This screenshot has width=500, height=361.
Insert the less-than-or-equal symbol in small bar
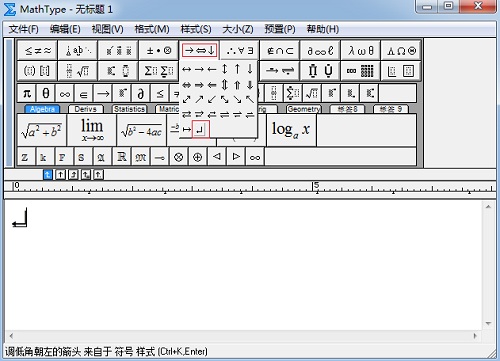(x=160, y=93)
